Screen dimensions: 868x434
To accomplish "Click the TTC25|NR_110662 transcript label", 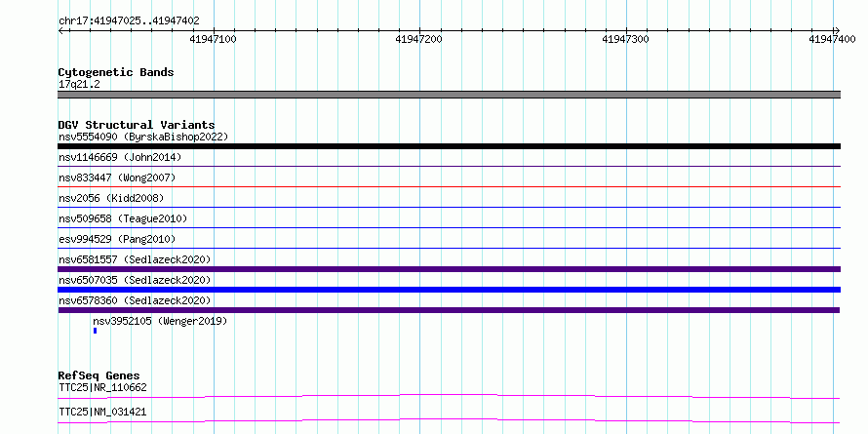I will (x=102, y=387).
